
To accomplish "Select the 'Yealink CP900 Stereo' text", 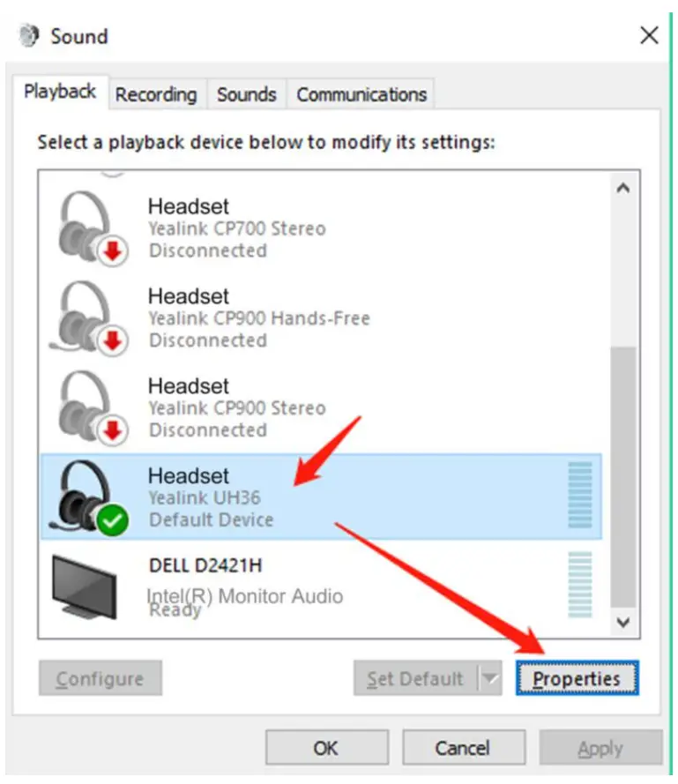I will coord(237,408).
